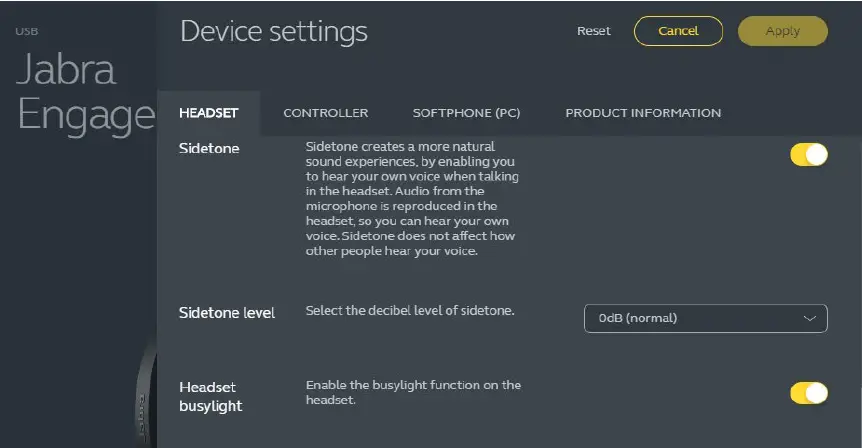Click the Headset busylight label

click(211, 396)
